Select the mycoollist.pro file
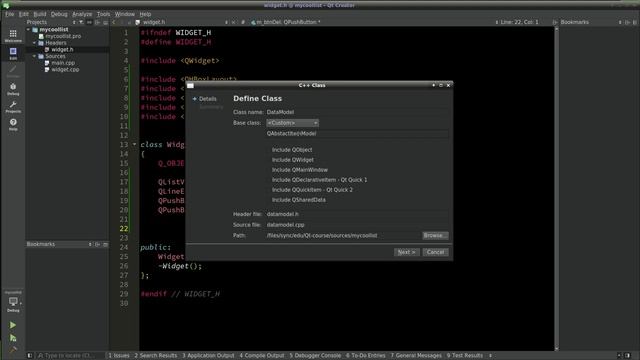The width and height of the screenshot is (640, 360). [63, 36]
